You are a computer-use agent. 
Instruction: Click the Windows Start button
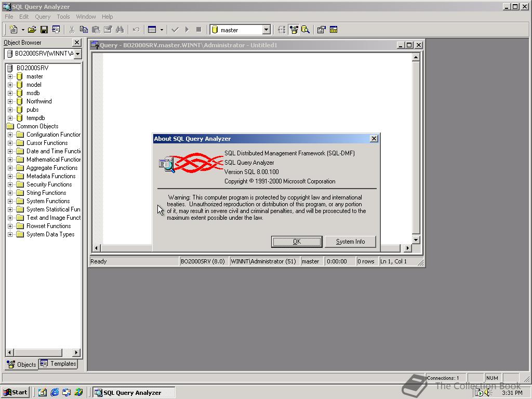(x=16, y=393)
